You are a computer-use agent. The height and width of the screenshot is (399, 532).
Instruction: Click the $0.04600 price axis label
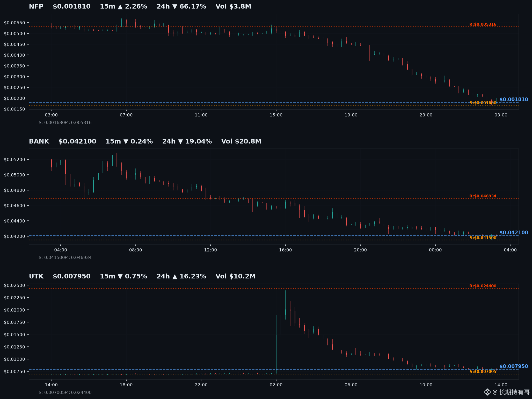point(14,206)
